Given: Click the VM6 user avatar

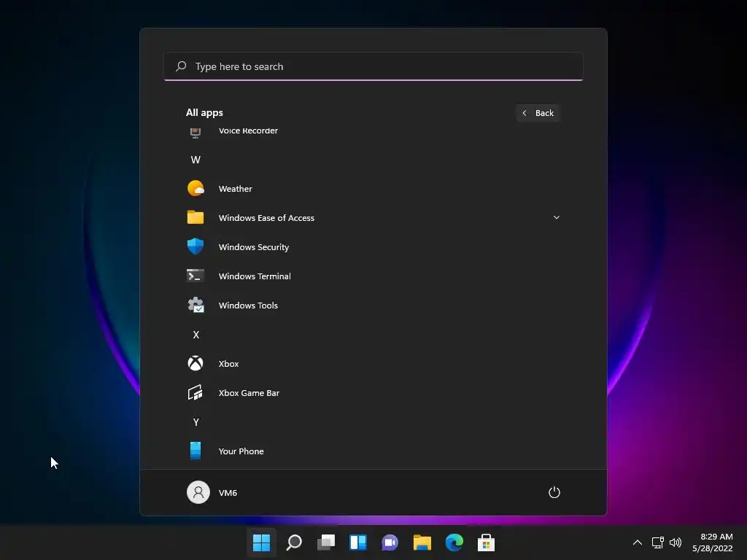Looking at the screenshot, I should (x=198, y=492).
